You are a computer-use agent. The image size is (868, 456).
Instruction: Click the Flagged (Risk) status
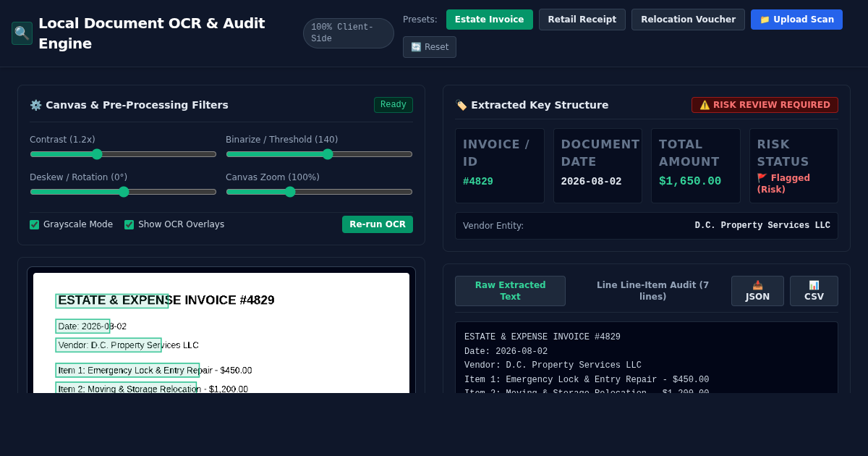pos(783,184)
